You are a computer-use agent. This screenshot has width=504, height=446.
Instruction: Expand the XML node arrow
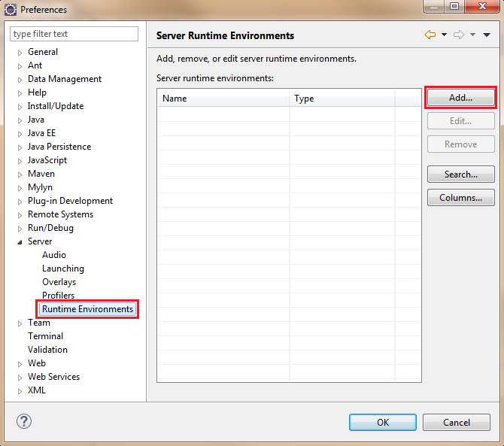(x=20, y=391)
